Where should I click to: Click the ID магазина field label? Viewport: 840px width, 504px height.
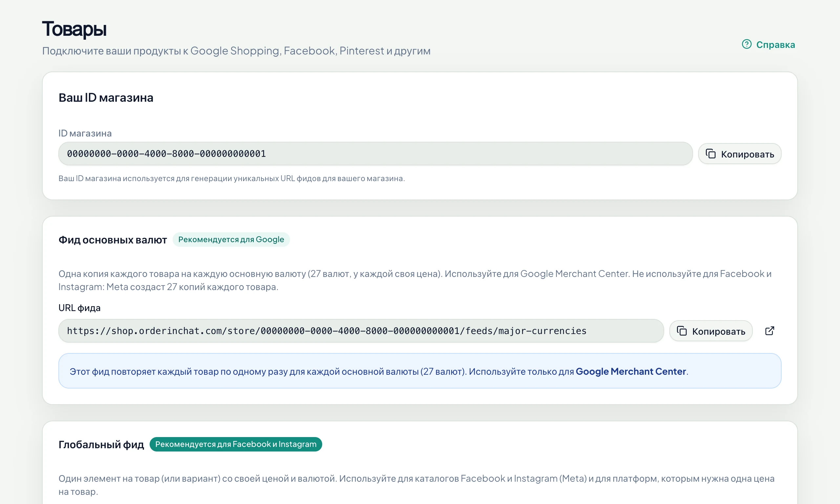click(x=85, y=133)
